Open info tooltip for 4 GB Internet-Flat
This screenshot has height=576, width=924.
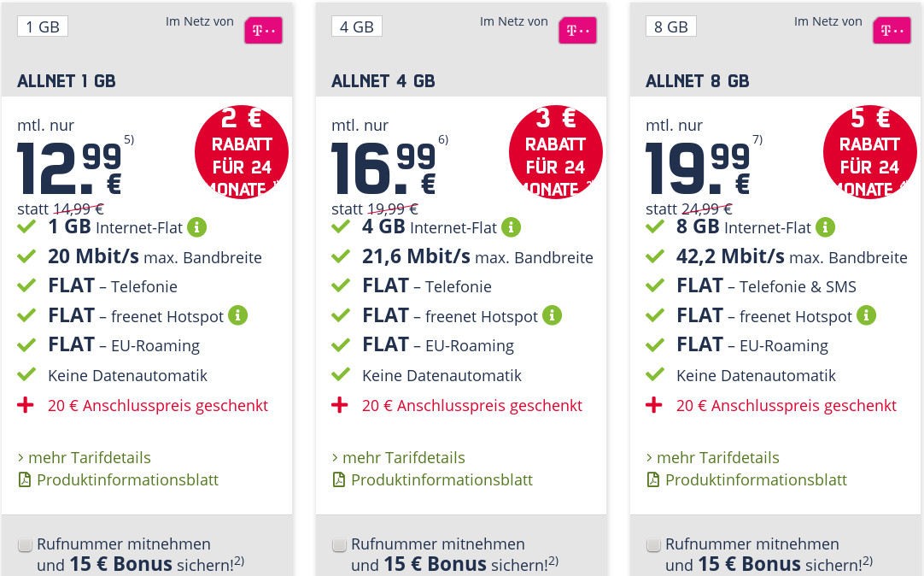tap(511, 227)
